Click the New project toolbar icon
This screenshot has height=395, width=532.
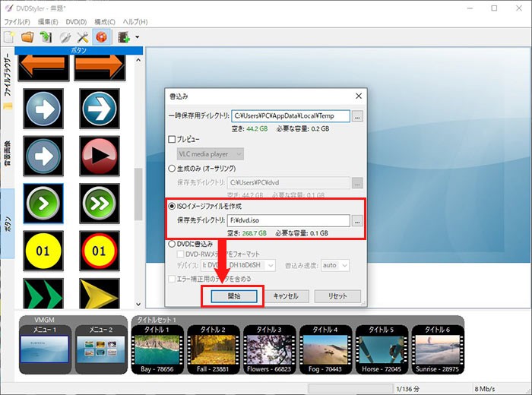point(9,37)
